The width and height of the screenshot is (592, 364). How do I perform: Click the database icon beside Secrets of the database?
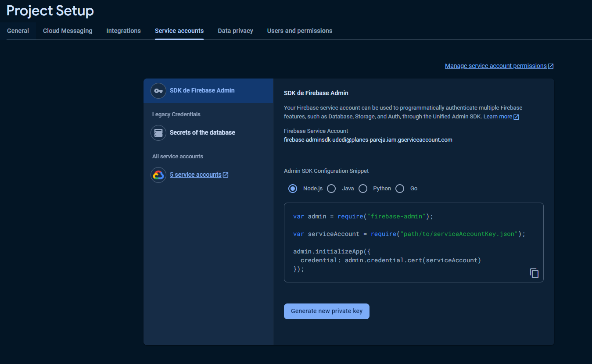[x=158, y=133]
